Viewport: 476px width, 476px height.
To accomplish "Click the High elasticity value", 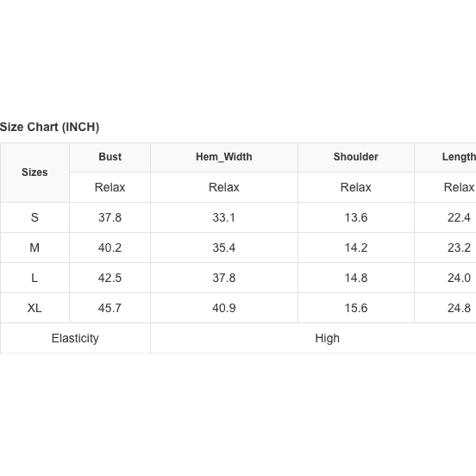I will point(328,338).
